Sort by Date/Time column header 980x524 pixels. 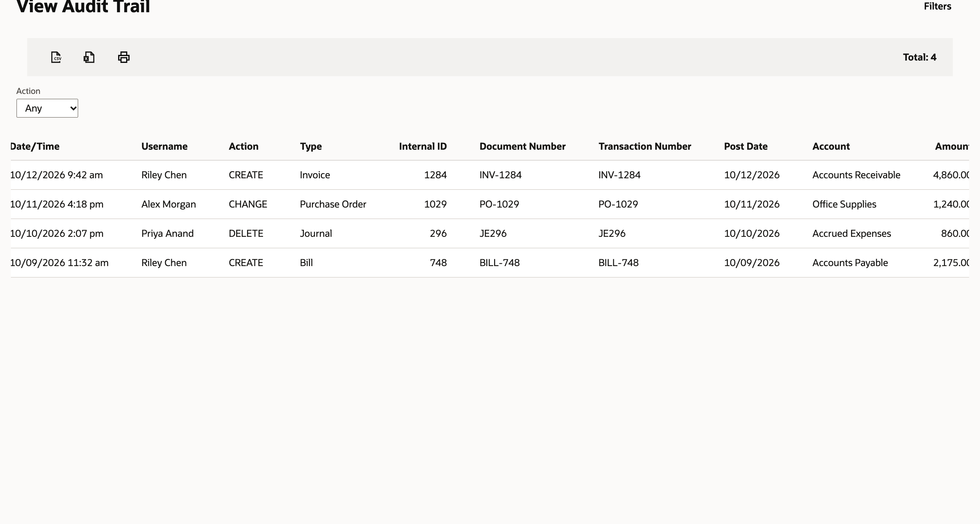point(35,147)
